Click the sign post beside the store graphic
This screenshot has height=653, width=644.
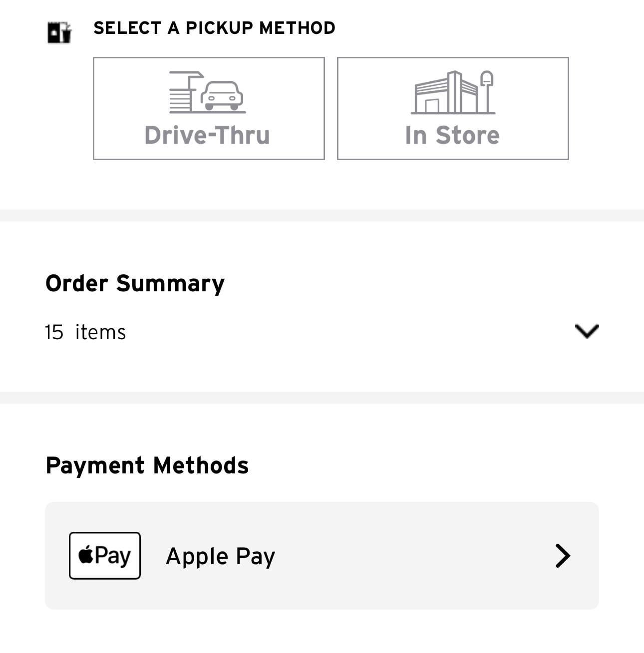pos(487,92)
